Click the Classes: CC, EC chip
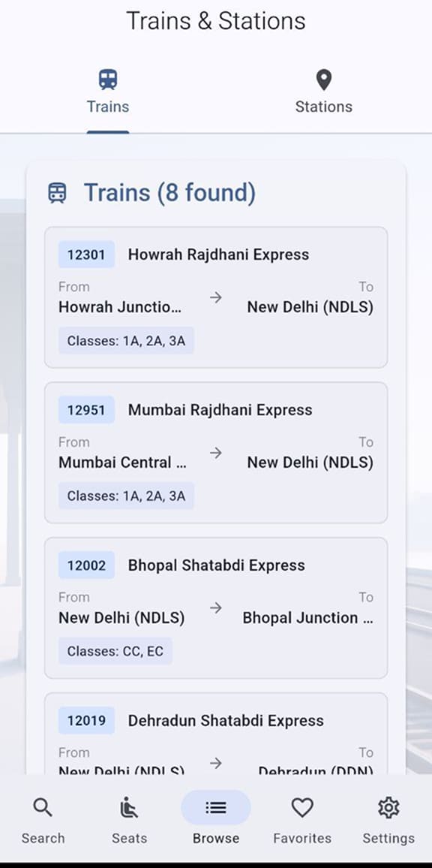This screenshot has width=432, height=868. (115, 651)
